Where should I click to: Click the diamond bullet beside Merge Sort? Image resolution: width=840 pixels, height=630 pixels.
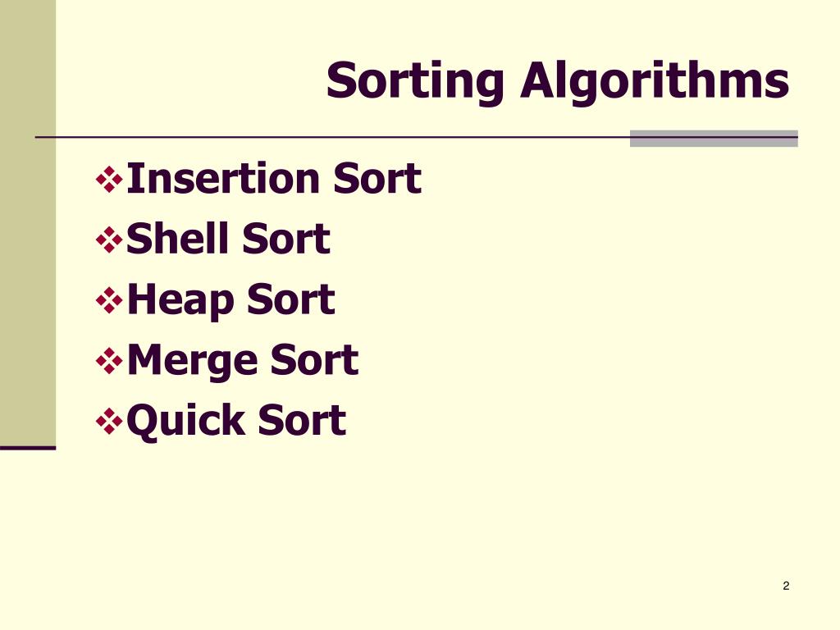[x=109, y=361]
